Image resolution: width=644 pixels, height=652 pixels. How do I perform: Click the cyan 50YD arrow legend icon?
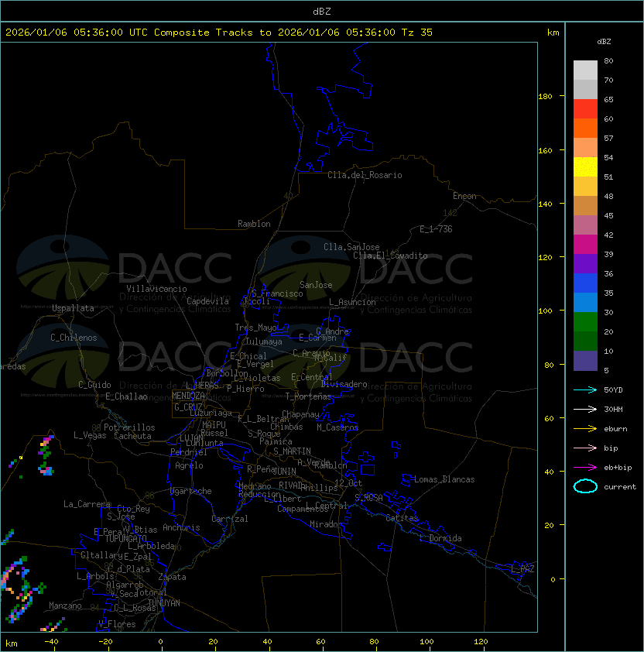(x=585, y=389)
